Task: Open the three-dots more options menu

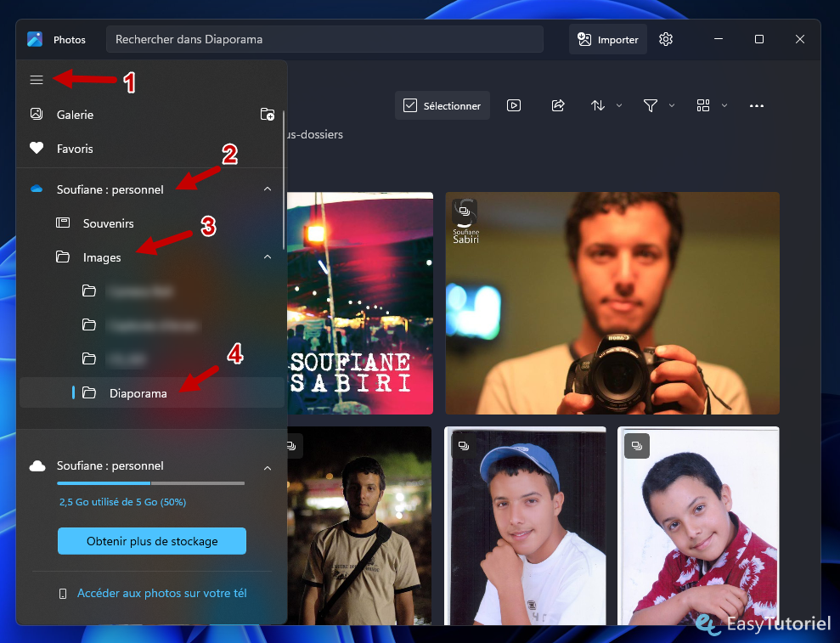Action: tap(757, 105)
